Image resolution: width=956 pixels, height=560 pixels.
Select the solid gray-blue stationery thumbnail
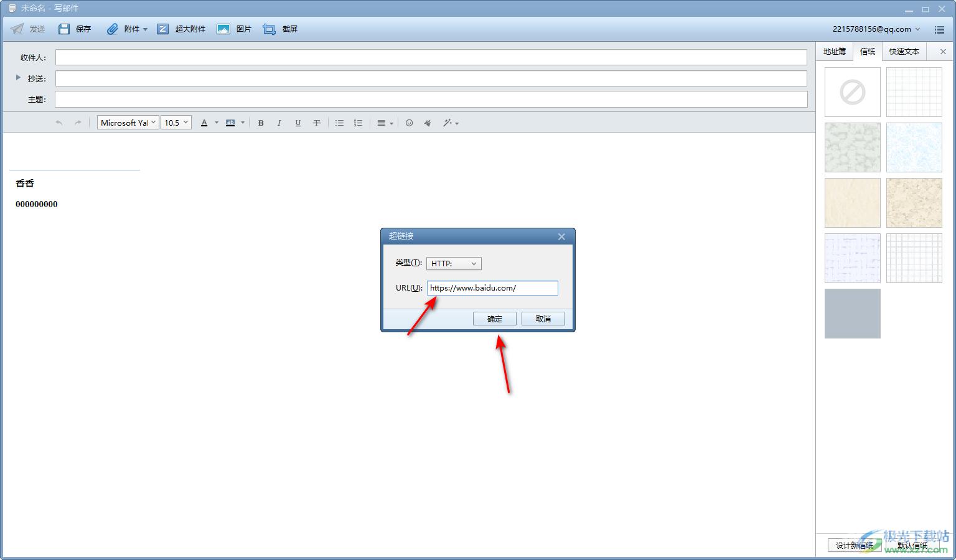[x=853, y=314]
